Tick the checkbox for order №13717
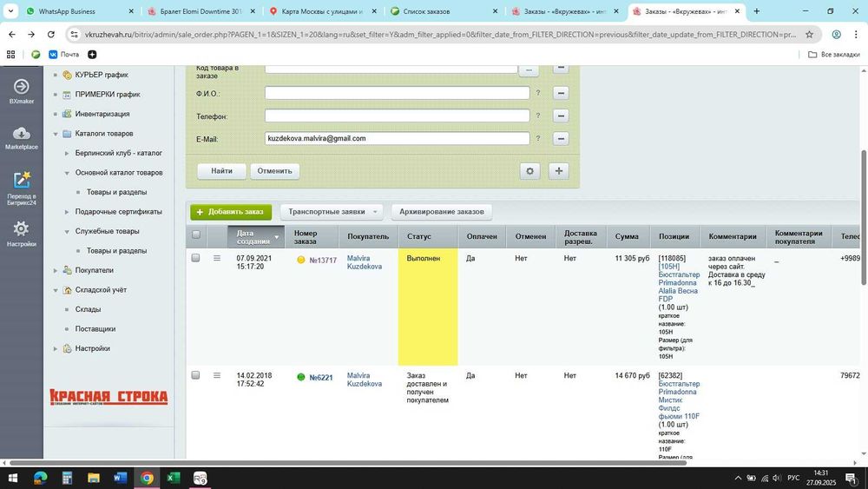Viewport: 868px width, 489px height. pos(195,257)
